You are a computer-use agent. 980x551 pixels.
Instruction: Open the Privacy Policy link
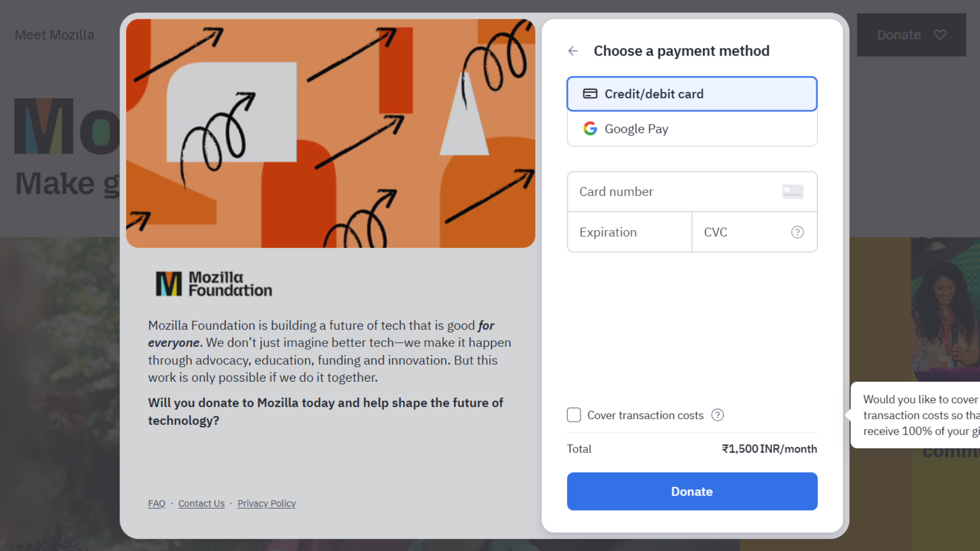point(266,504)
